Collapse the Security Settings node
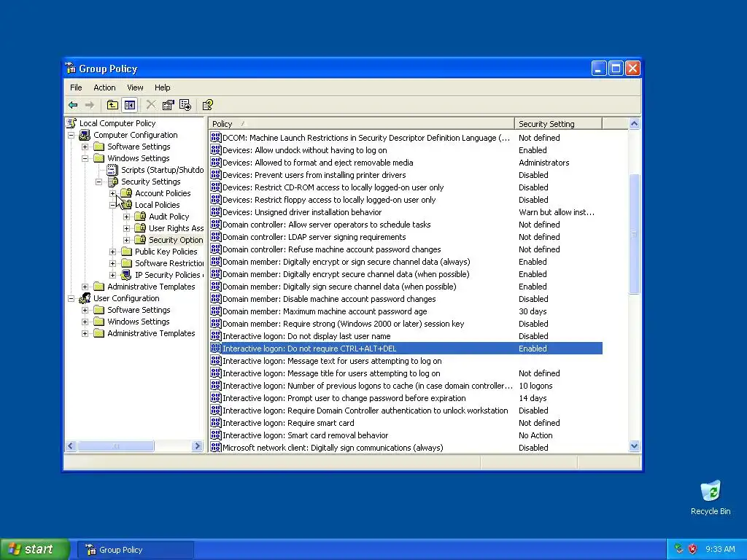The width and height of the screenshot is (747, 560). [x=98, y=182]
